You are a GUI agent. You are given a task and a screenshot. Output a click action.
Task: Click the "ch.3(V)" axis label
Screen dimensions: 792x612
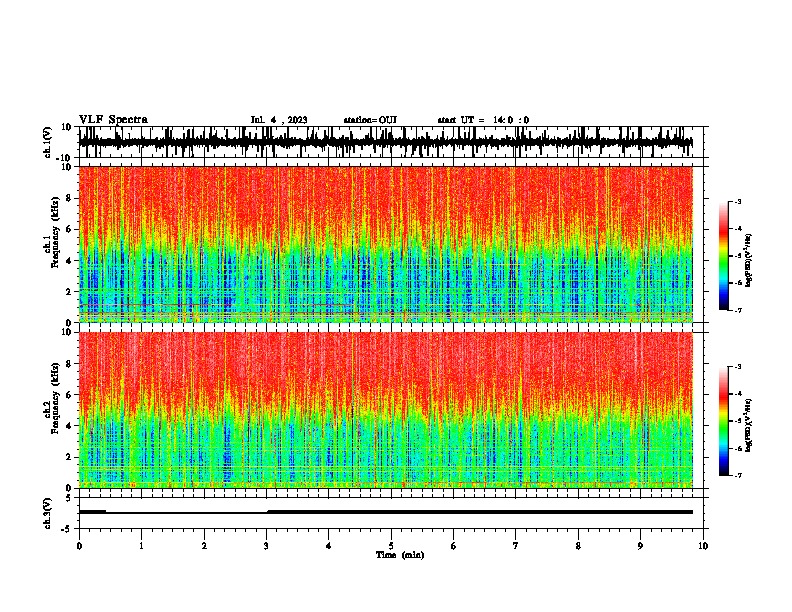(48, 513)
